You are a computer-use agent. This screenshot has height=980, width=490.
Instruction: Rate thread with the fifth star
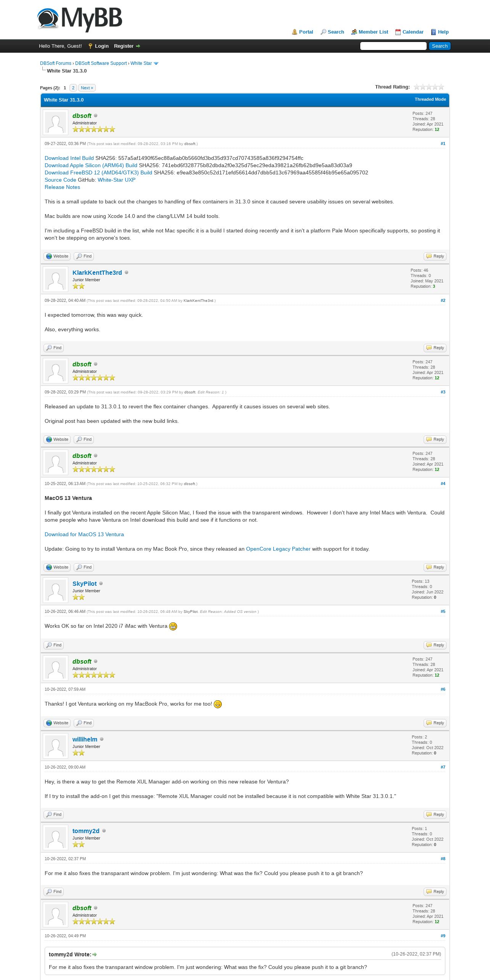click(441, 87)
